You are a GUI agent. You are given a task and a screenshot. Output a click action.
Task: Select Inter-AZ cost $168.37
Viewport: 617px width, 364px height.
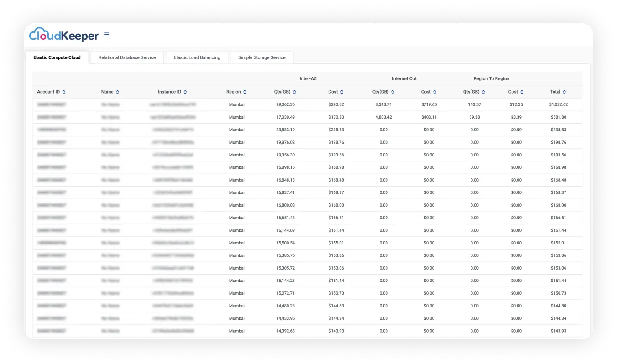pyautogui.click(x=336, y=192)
